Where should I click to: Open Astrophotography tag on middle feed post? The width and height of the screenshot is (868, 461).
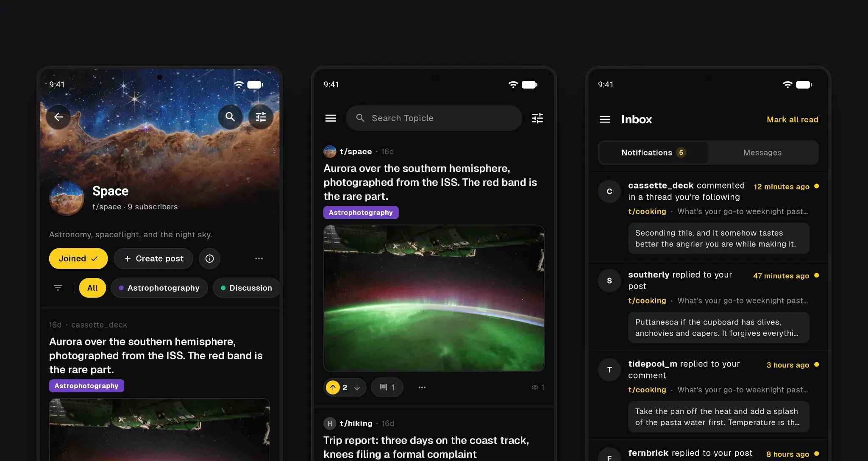point(361,213)
